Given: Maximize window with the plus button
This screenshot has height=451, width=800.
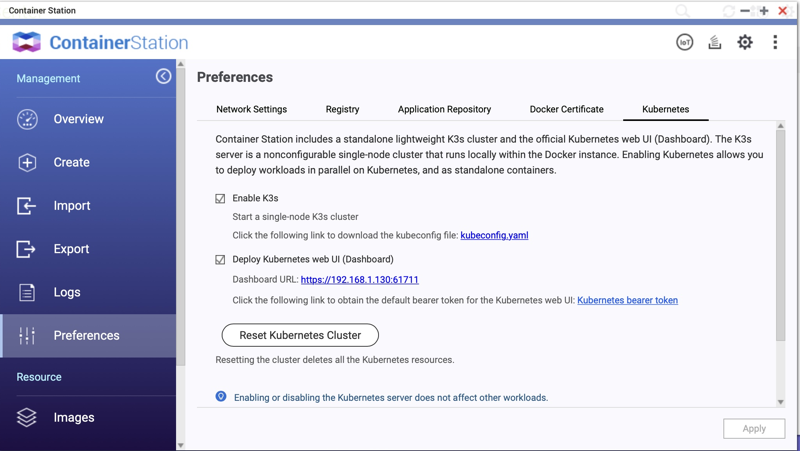Looking at the screenshot, I should pos(764,11).
